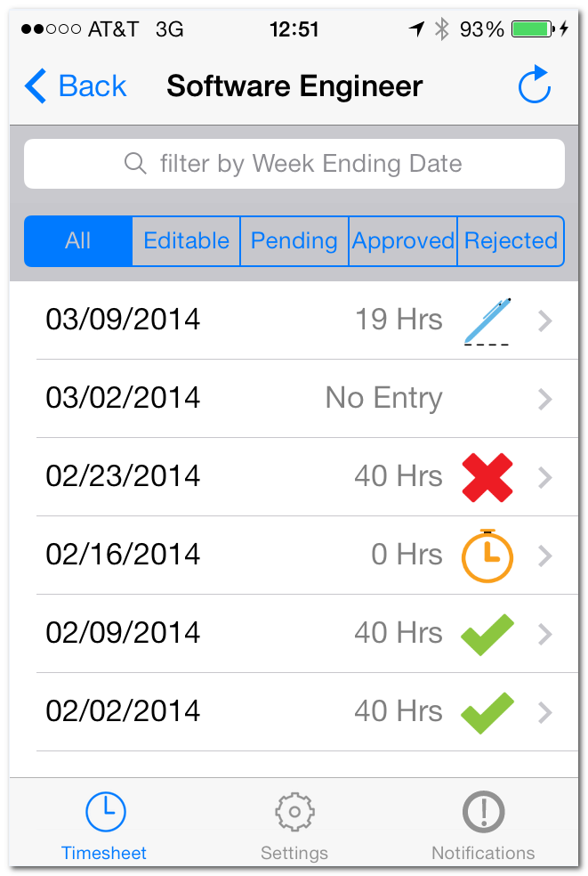Open the Settings gear tab

pyautogui.click(x=294, y=826)
